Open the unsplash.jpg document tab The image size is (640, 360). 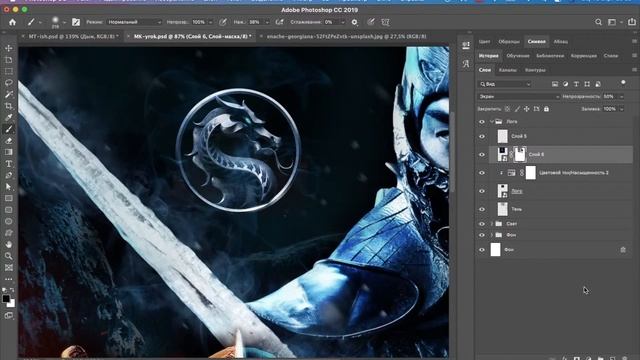coord(347,36)
